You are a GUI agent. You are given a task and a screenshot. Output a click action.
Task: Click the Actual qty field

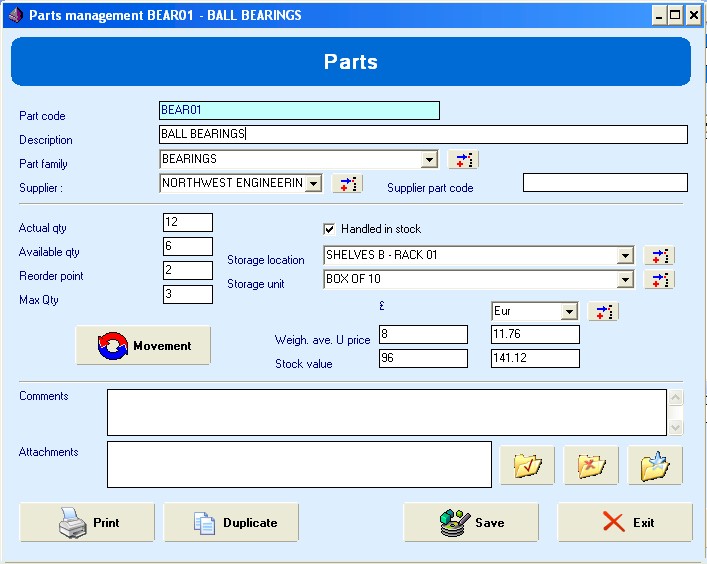tap(188, 223)
